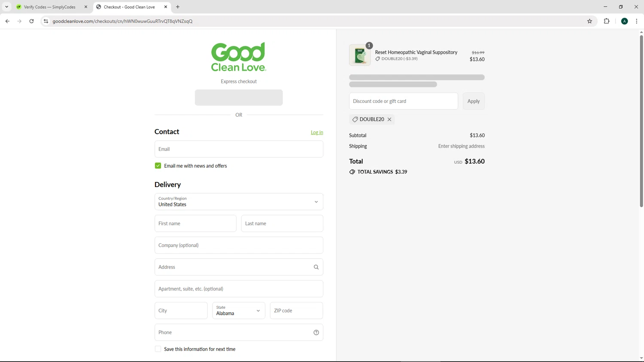
Task: Bookmark this page with the star icon
Action: point(589,21)
